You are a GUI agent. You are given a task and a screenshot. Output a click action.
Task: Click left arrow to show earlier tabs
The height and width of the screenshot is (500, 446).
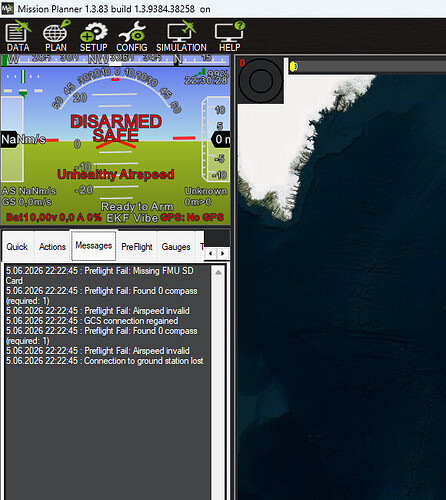(210, 253)
